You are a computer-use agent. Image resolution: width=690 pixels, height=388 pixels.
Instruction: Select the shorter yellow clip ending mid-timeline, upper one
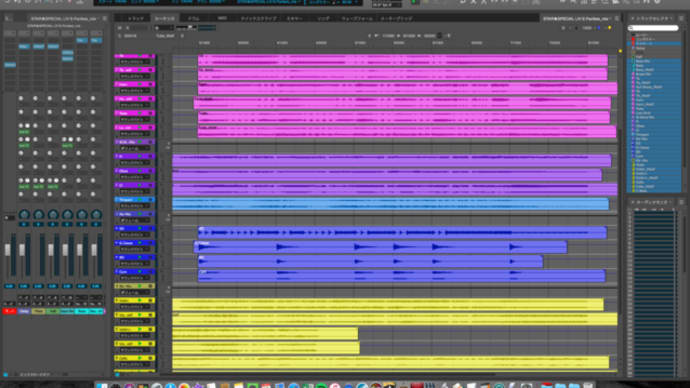(x=265, y=333)
